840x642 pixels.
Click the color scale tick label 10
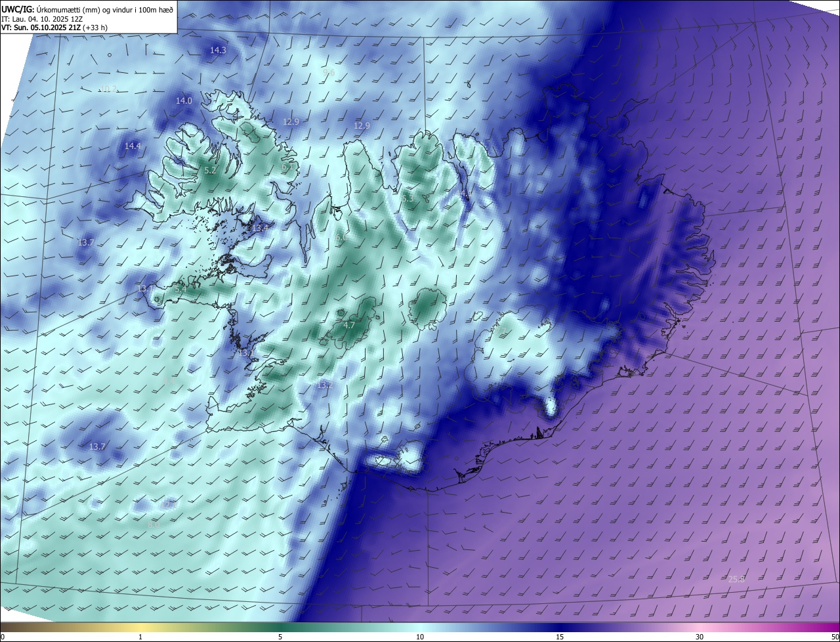click(420, 637)
